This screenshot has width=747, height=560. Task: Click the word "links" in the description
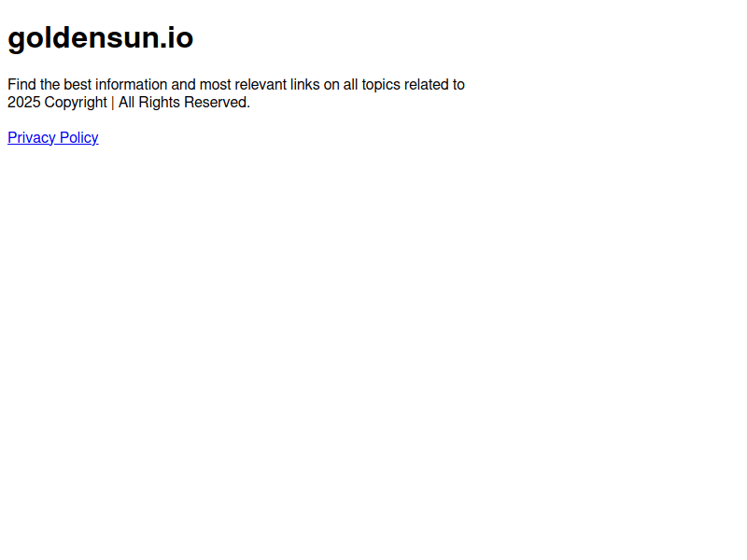(305, 85)
